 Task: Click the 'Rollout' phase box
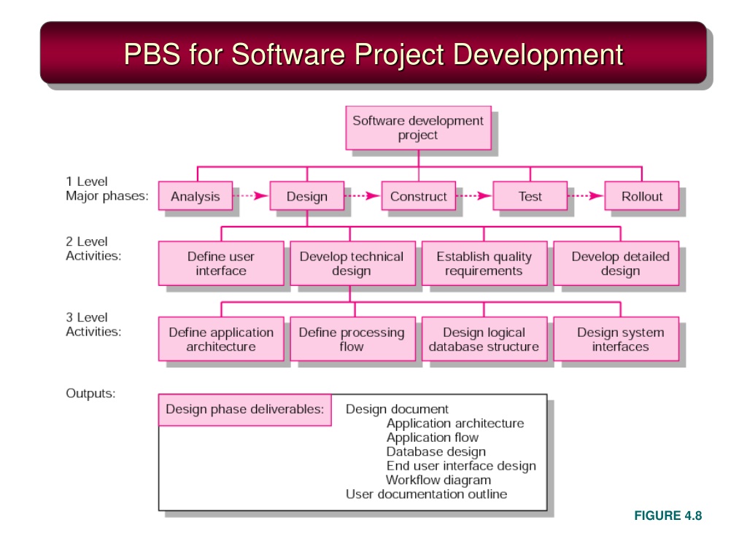click(x=642, y=195)
